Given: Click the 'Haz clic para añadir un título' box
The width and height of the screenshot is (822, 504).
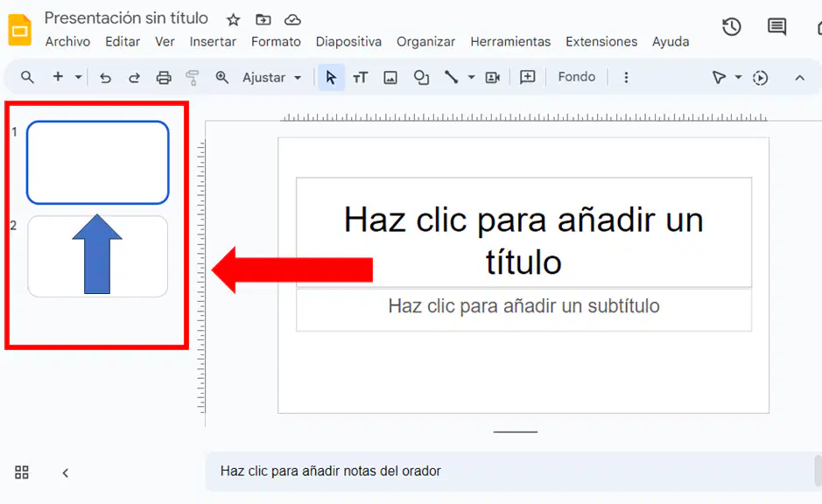Looking at the screenshot, I should tap(523, 233).
